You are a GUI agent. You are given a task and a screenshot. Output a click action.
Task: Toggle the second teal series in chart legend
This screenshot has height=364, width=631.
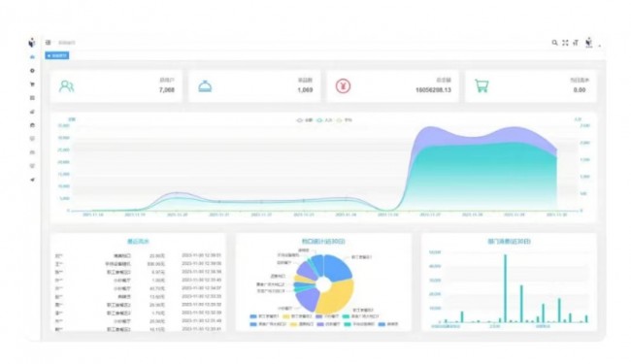[324, 119]
